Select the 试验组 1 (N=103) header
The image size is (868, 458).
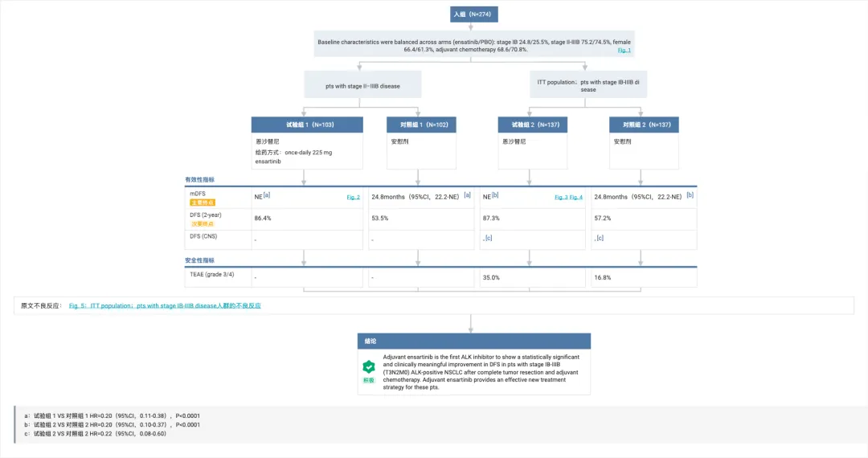(307, 125)
